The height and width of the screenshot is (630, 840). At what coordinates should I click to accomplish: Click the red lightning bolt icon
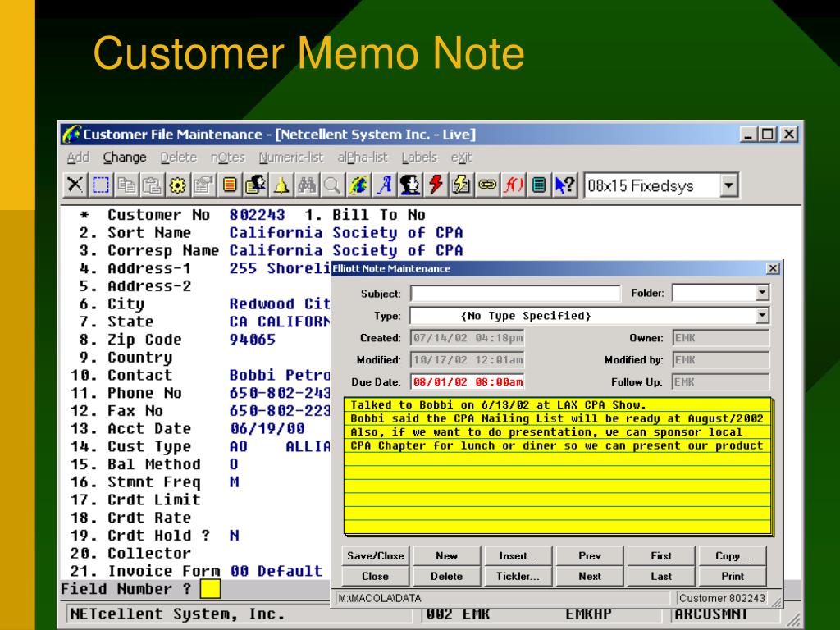(x=436, y=185)
